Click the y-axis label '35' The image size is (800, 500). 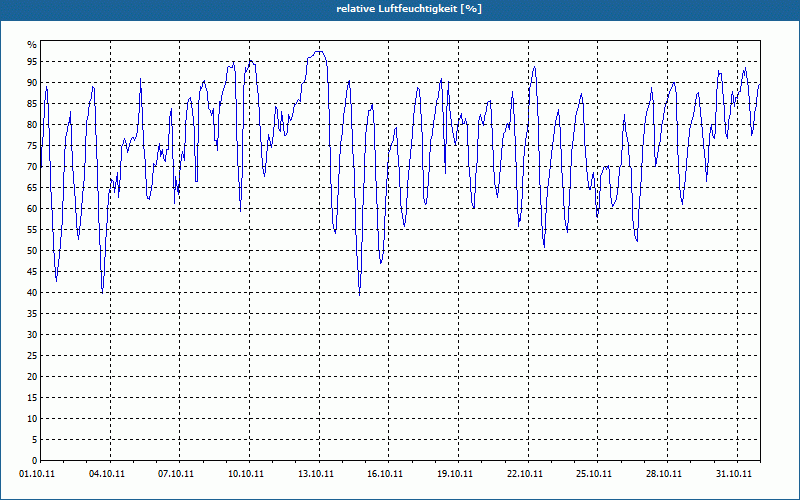click(x=32, y=314)
